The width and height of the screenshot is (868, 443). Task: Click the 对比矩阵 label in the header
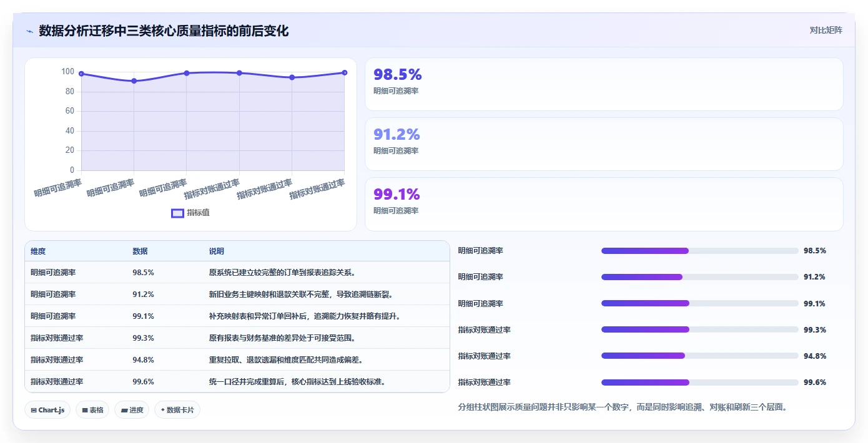tap(826, 30)
